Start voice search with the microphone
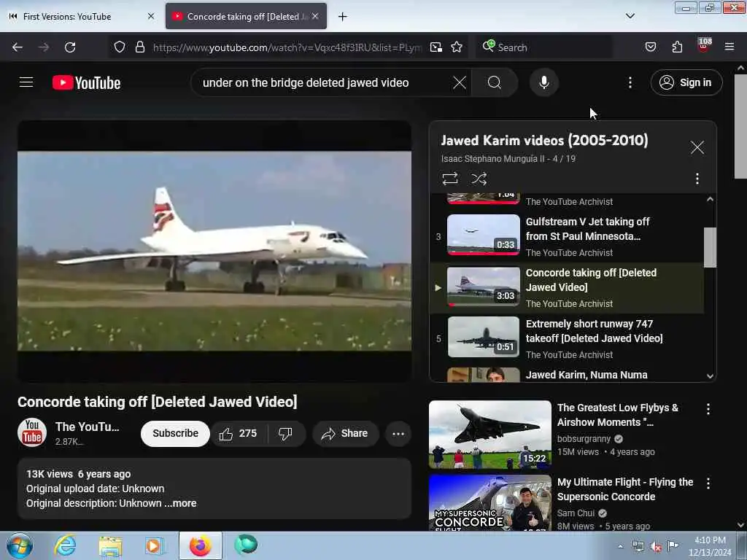 [543, 82]
